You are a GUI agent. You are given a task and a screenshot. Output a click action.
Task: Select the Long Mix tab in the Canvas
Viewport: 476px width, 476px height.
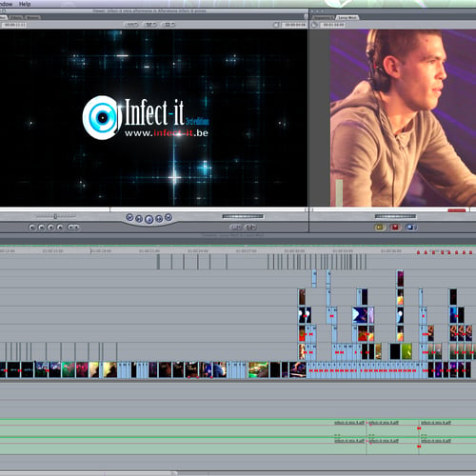click(347, 17)
